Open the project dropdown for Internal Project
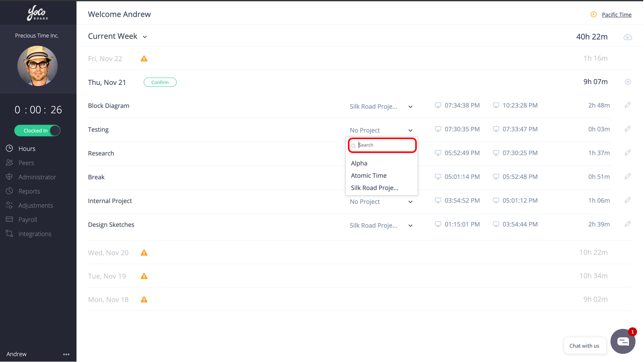 (381, 201)
